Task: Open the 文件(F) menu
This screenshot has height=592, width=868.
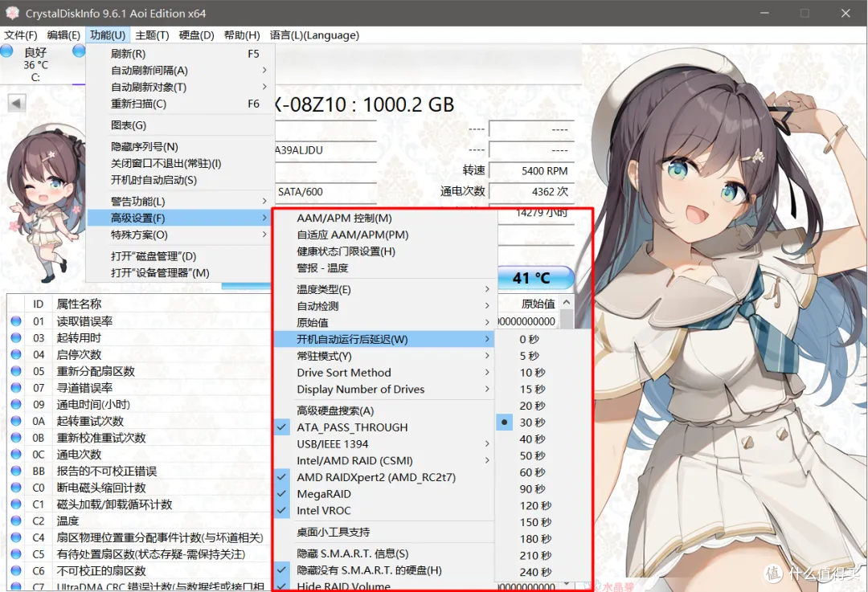Action: (x=20, y=35)
